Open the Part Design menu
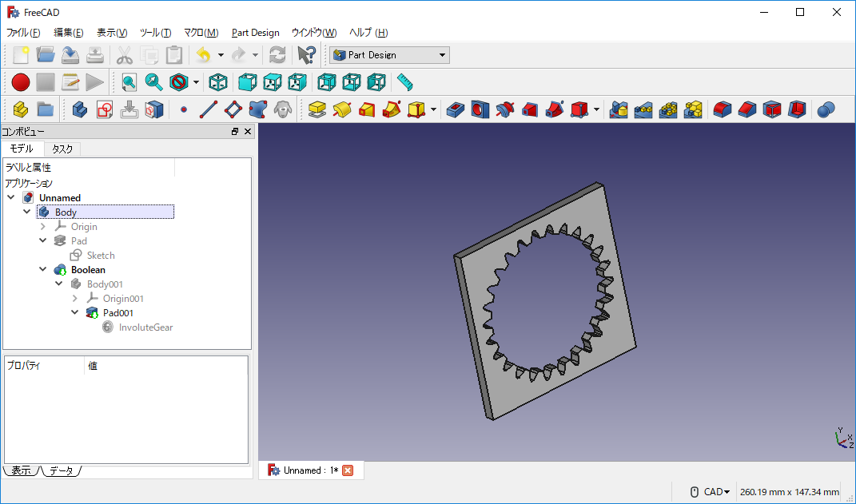Screen dimensions: 856x504 coord(256,33)
